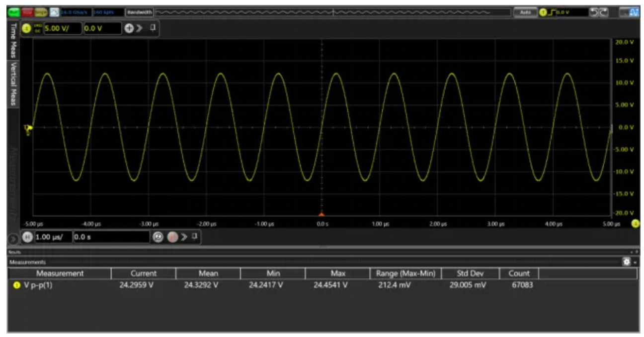The image size is (644, 337).
Task: Click the horizontal H timebase icon
Action: pyautogui.click(x=27, y=238)
